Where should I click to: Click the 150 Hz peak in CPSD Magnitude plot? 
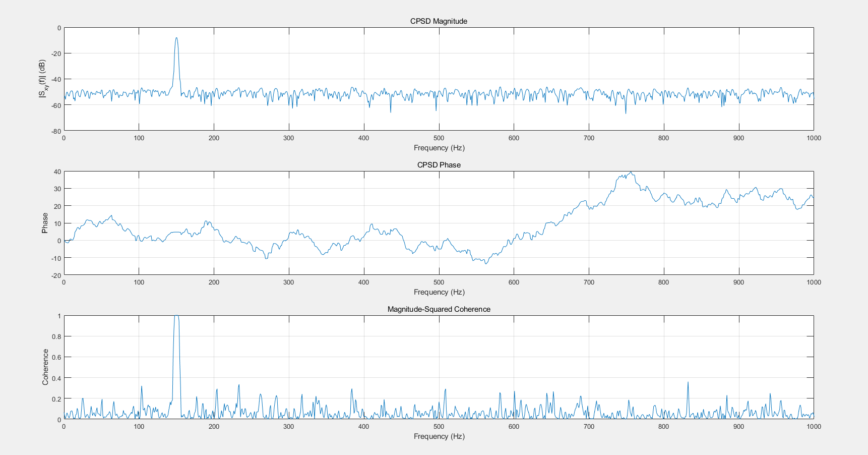coord(176,38)
